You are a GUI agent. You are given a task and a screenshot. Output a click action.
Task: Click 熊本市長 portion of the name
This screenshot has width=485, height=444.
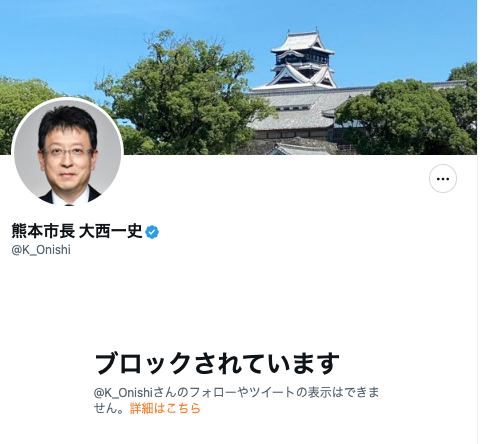[x=43, y=231]
